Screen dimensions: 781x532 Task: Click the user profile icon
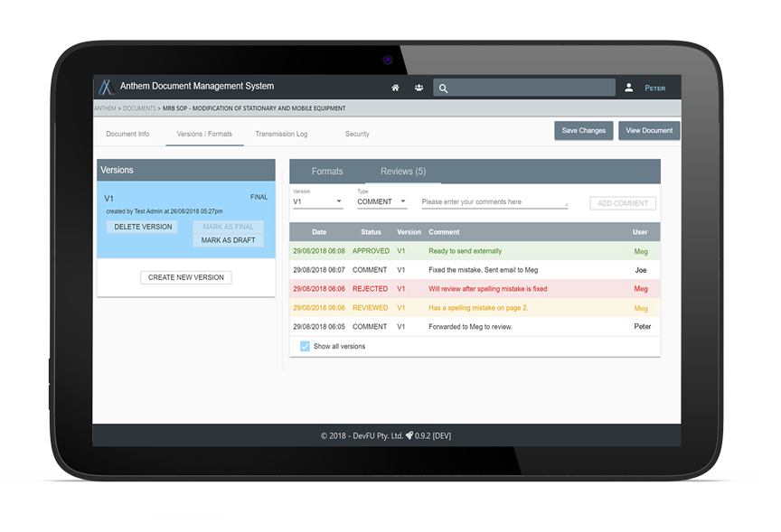pyautogui.click(x=629, y=88)
